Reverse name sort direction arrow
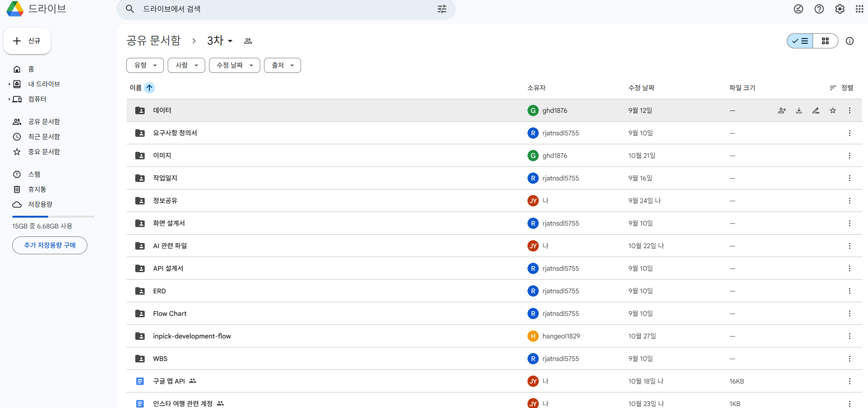This screenshot has width=868, height=408. (149, 88)
